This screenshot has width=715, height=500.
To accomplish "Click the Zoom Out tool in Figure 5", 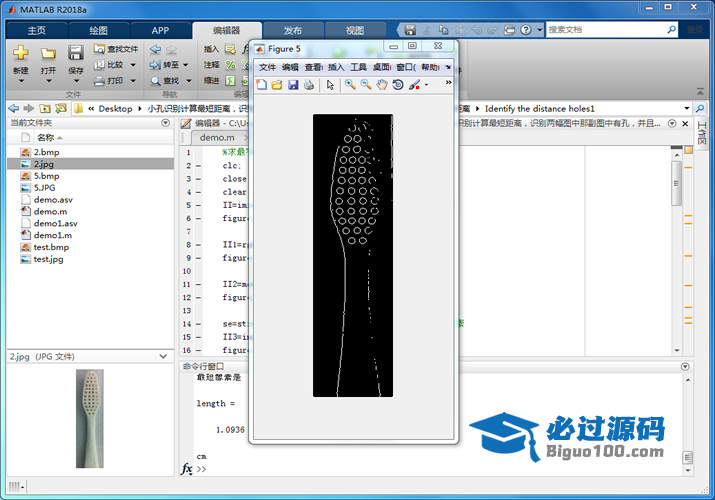I will pyautogui.click(x=366, y=85).
